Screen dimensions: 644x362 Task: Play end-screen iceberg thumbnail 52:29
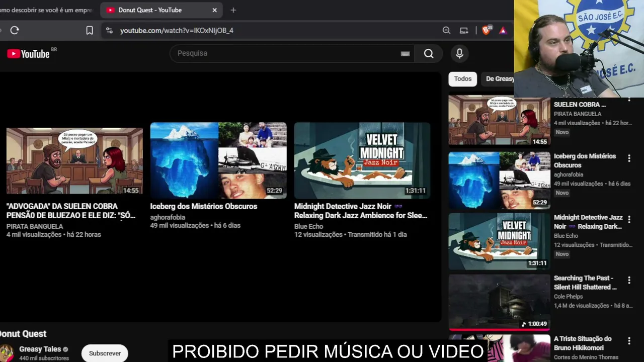click(x=218, y=161)
